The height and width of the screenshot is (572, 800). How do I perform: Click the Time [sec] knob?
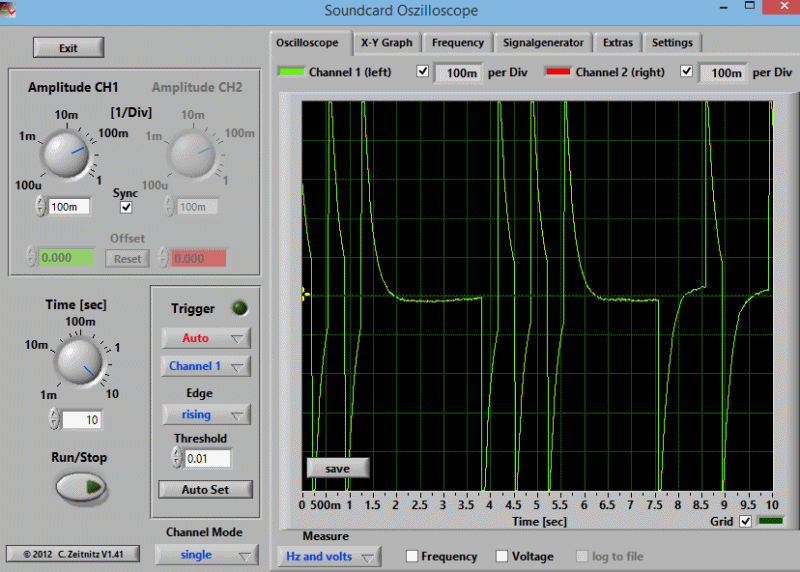79,361
